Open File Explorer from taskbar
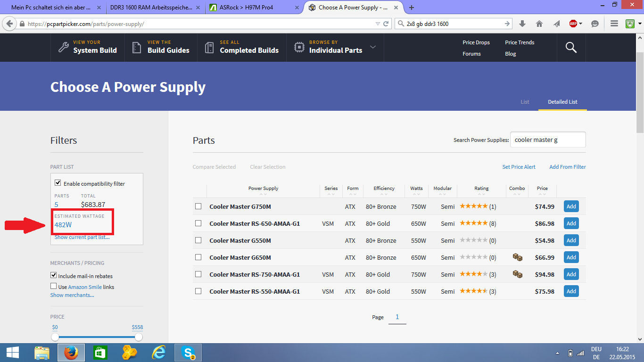This screenshot has width=644, height=362. coord(42,352)
